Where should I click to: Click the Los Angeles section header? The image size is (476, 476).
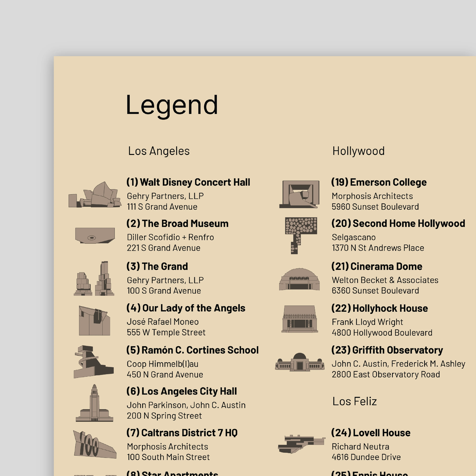tap(159, 151)
